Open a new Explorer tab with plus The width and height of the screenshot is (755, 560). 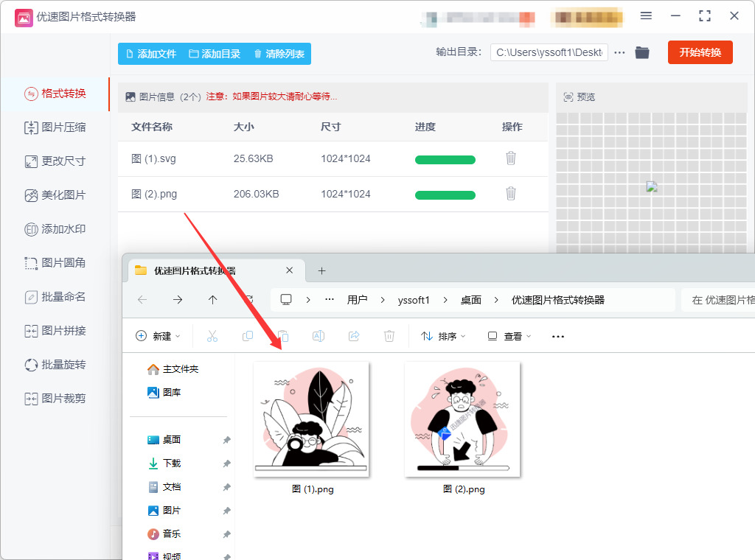[x=321, y=271]
